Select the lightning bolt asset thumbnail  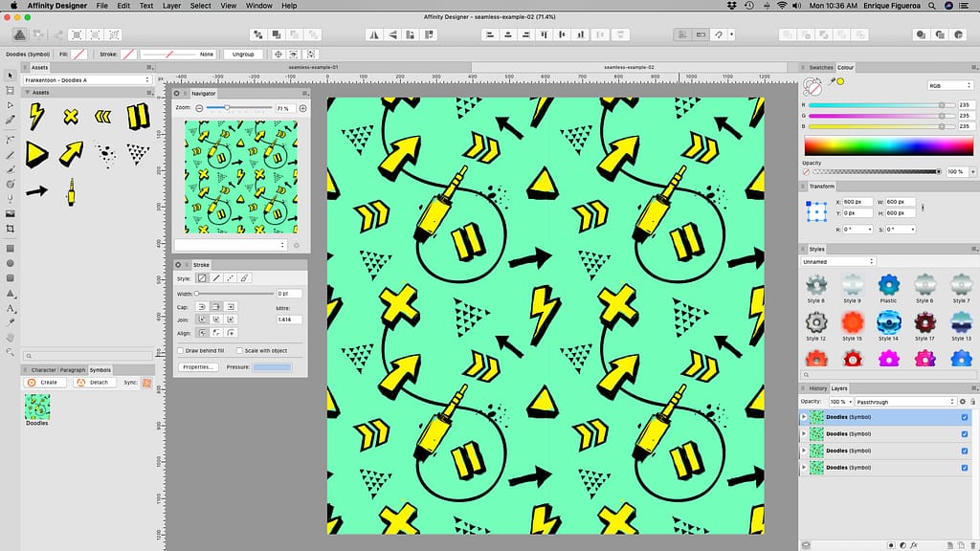pos(35,115)
